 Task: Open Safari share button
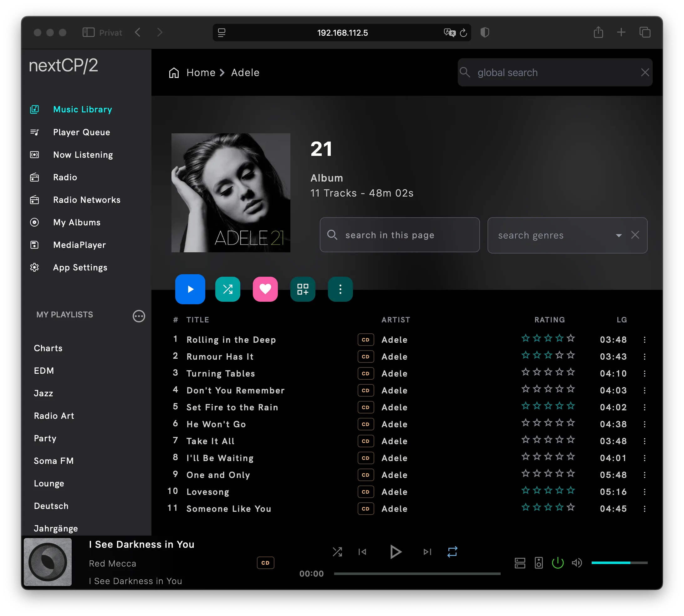(x=598, y=32)
